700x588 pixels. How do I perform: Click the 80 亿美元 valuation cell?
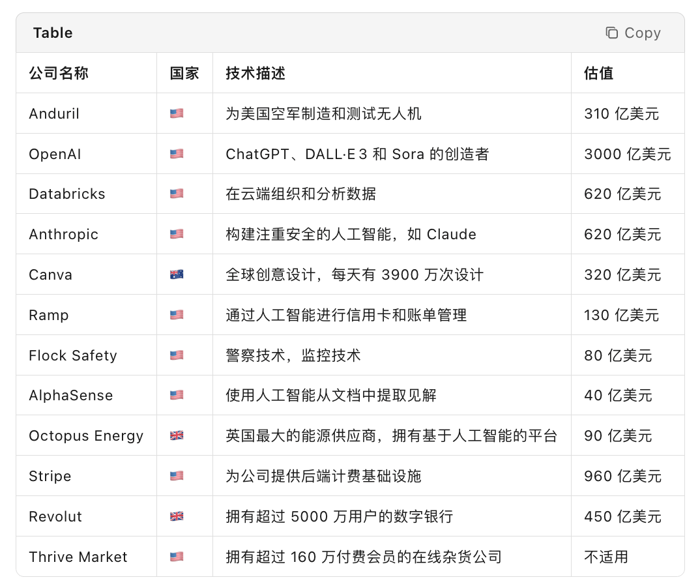(x=628, y=355)
